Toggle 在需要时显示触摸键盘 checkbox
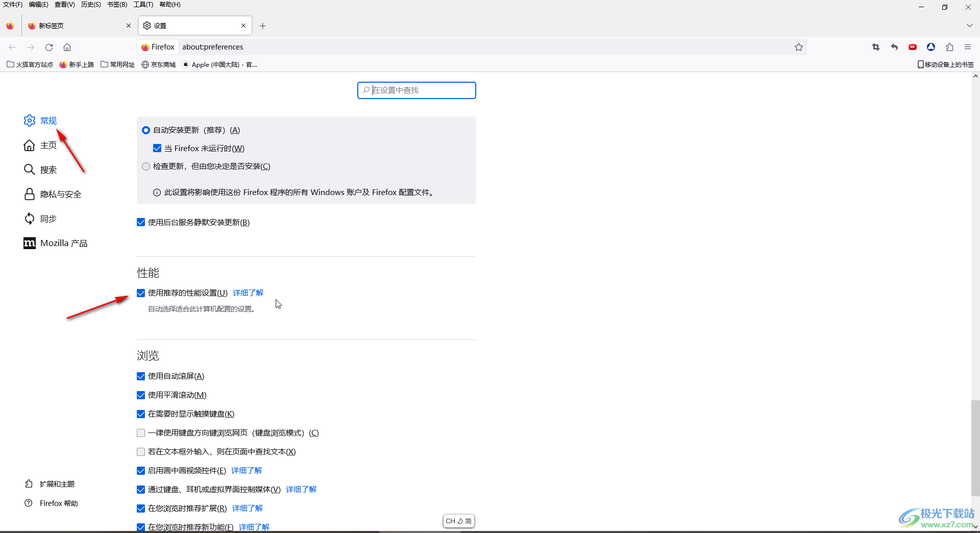The image size is (980, 533). click(141, 414)
